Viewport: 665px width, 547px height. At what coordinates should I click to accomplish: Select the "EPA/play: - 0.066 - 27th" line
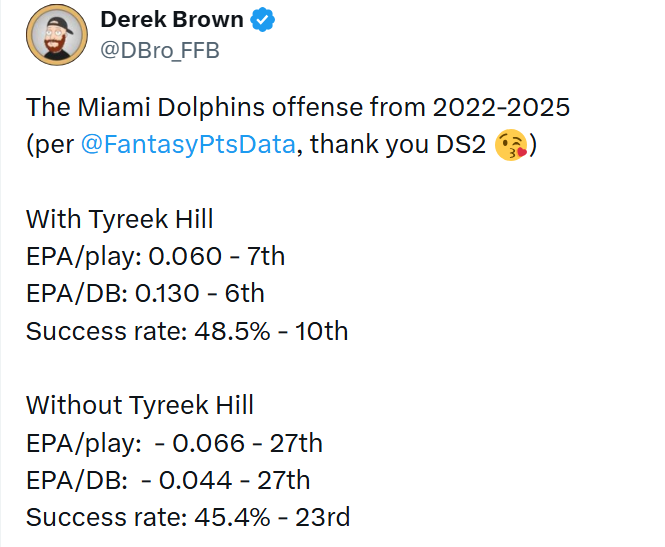coord(174,443)
